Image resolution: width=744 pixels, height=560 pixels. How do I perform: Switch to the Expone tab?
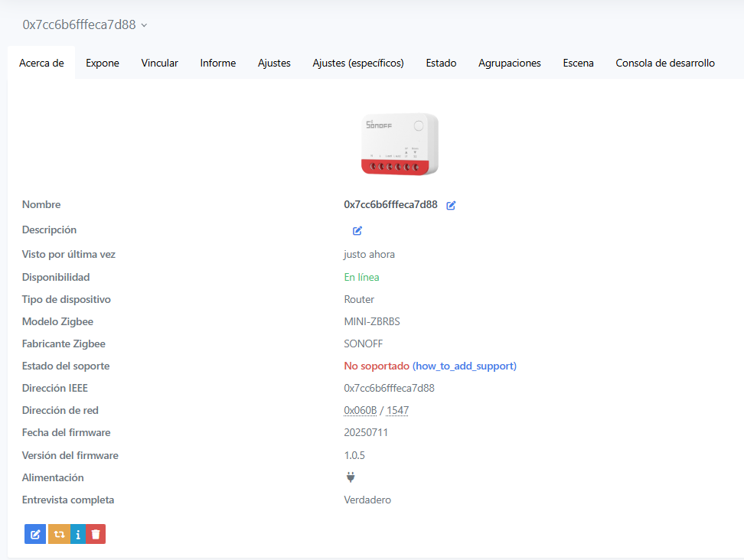103,63
